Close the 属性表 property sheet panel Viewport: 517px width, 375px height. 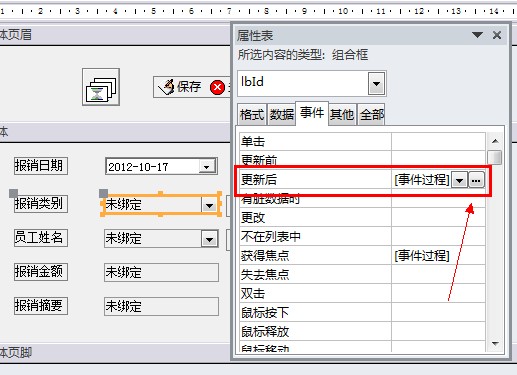(x=497, y=35)
